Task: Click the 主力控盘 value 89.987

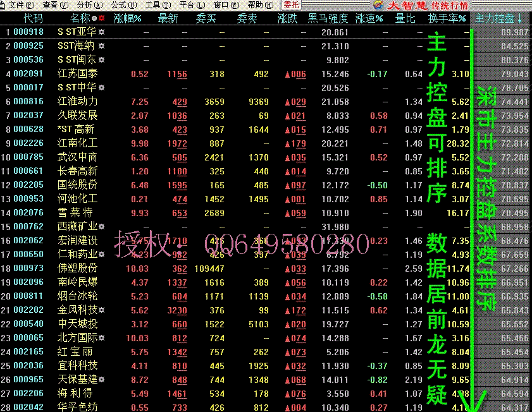Action: (515, 32)
